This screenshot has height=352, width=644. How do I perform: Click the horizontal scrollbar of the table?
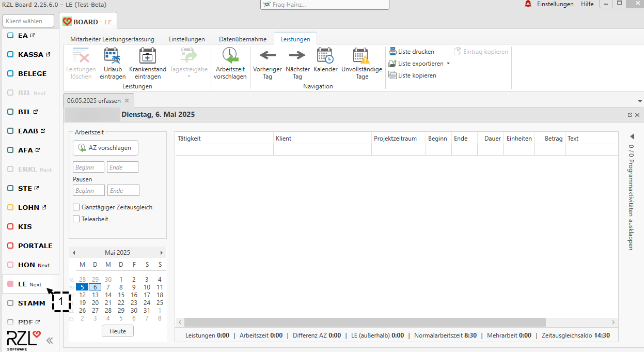(x=362, y=322)
